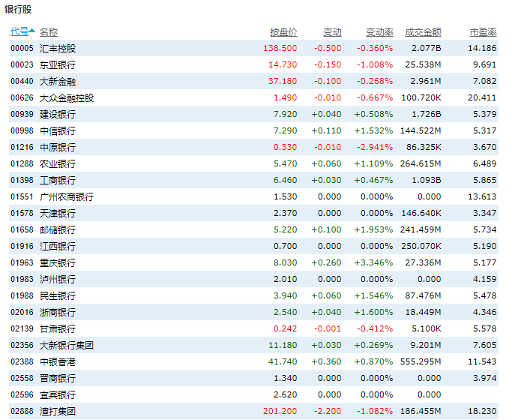
Task: Sort by 变动 column header
Action: (x=332, y=32)
